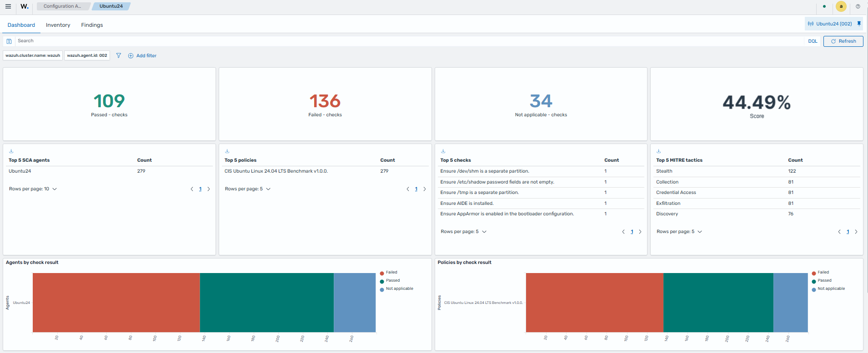Viewport: 868px width, 353px height.
Task: Click the Wazuh logo home icon
Action: point(25,6)
